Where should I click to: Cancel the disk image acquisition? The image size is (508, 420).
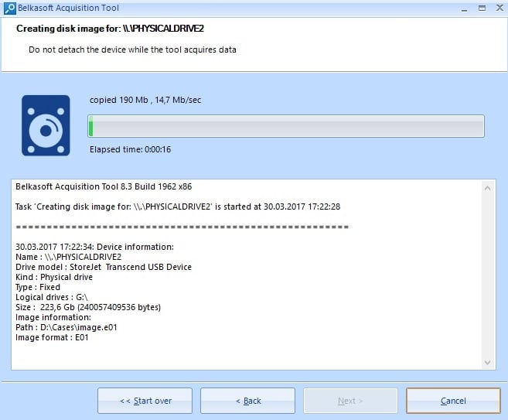coord(453,401)
